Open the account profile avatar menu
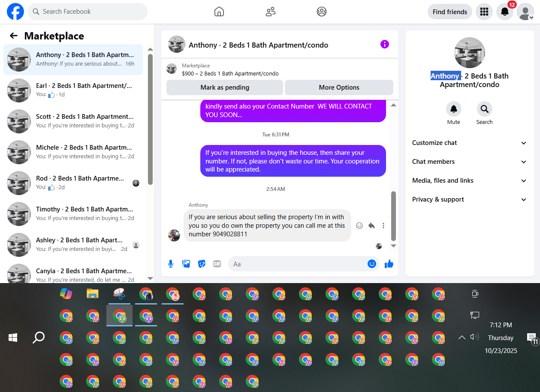The height and width of the screenshot is (392, 540). coord(525,12)
